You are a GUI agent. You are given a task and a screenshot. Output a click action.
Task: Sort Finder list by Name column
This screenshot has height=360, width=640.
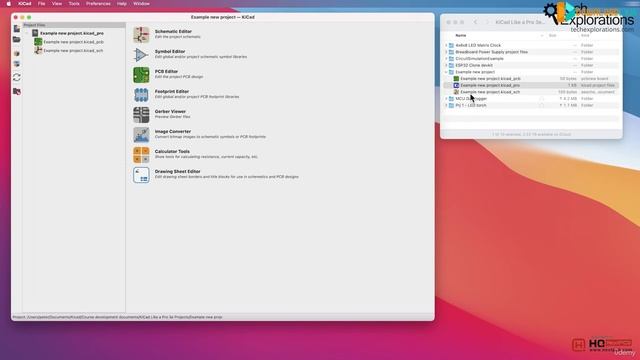coord(461,36)
